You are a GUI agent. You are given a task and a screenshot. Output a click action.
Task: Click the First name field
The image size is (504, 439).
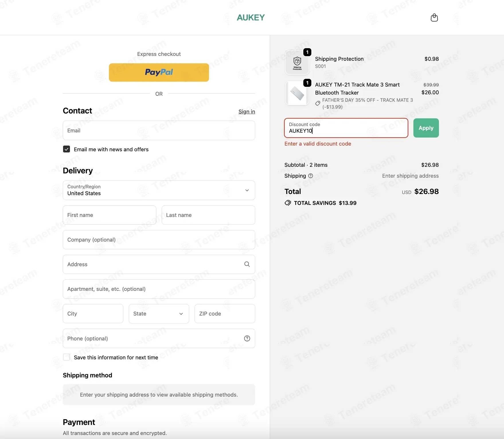pos(110,215)
